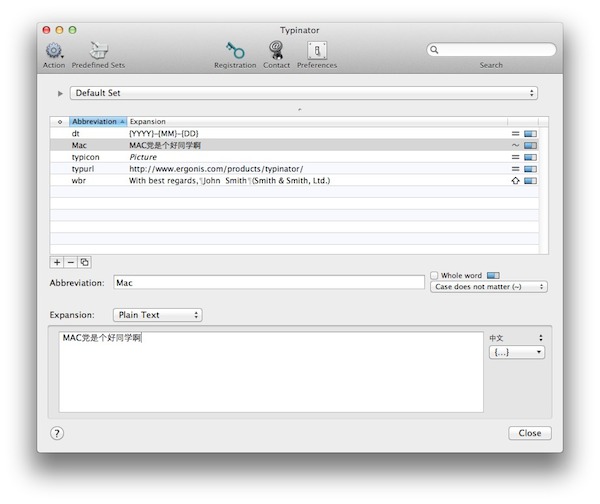The image size is (600, 504).
Task: Click the tilde case icon in Mac row
Action: click(515, 145)
